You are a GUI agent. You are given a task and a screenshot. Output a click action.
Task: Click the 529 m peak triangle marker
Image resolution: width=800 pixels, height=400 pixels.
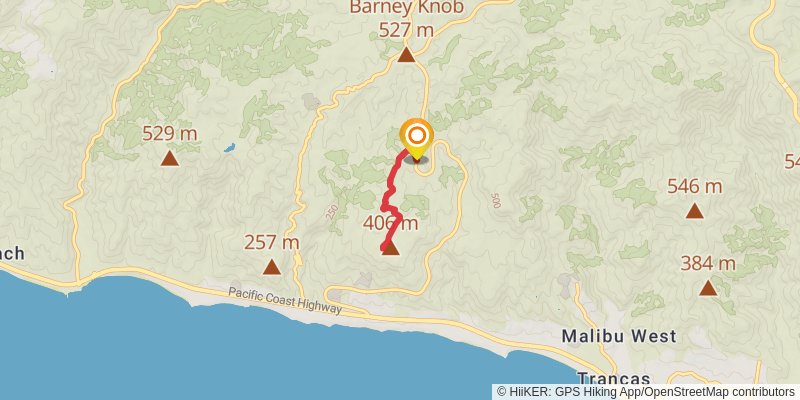pyautogui.click(x=169, y=158)
